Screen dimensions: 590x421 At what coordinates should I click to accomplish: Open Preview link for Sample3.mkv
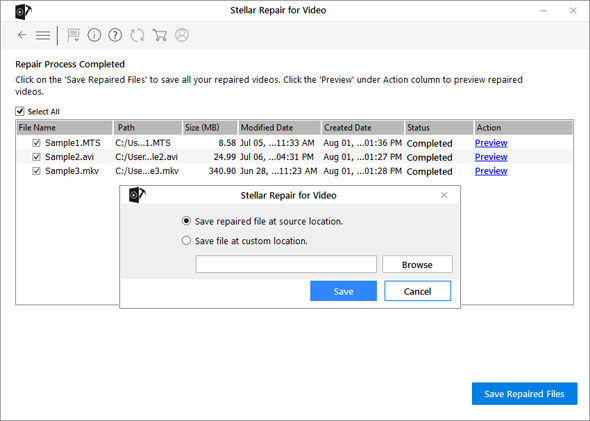491,171
